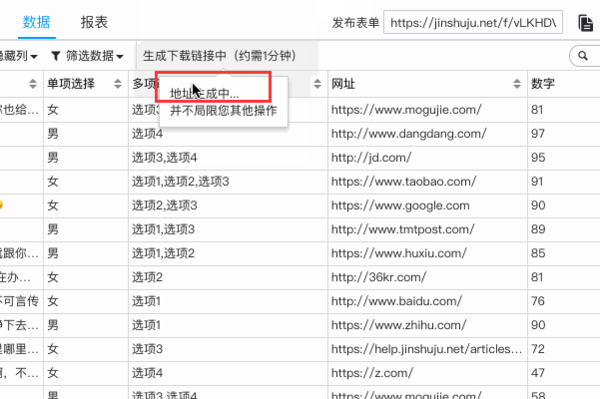This screenshot has height=399, width=600.
Task: Click 生成下载链接中 status button
Action: click(x=220, y=56)
